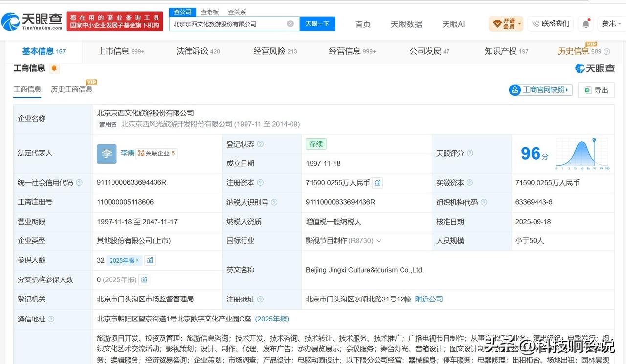Image resolution: width=626 pixels, height=364 pixels.
Task: Export data with 导出 button
Action: point(596,90)
